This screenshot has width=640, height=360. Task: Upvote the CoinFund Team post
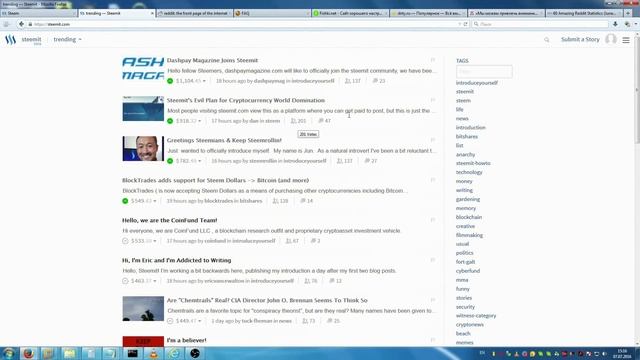(x=125, y=241)
